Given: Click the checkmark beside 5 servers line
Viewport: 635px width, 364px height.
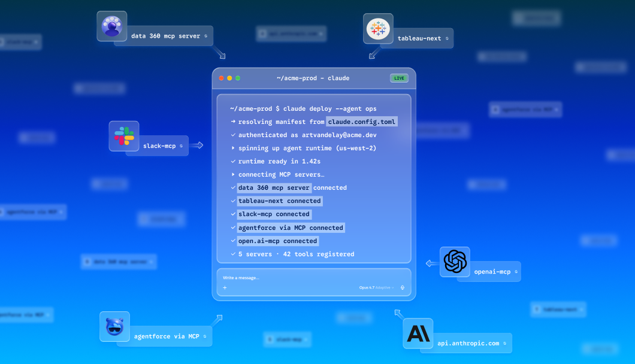Looking at the screenshot, I should pos(233,254).
